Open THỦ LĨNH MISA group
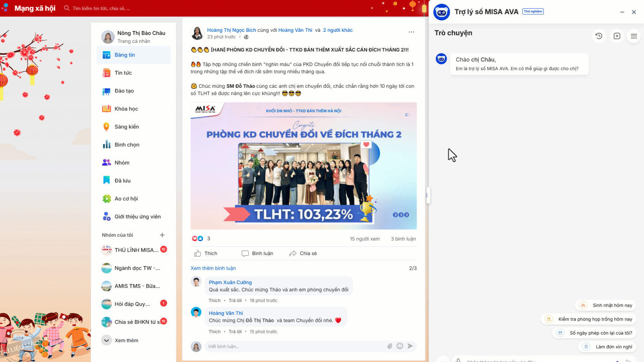This screenshot has height=362, width=644. tap(133, 250)
